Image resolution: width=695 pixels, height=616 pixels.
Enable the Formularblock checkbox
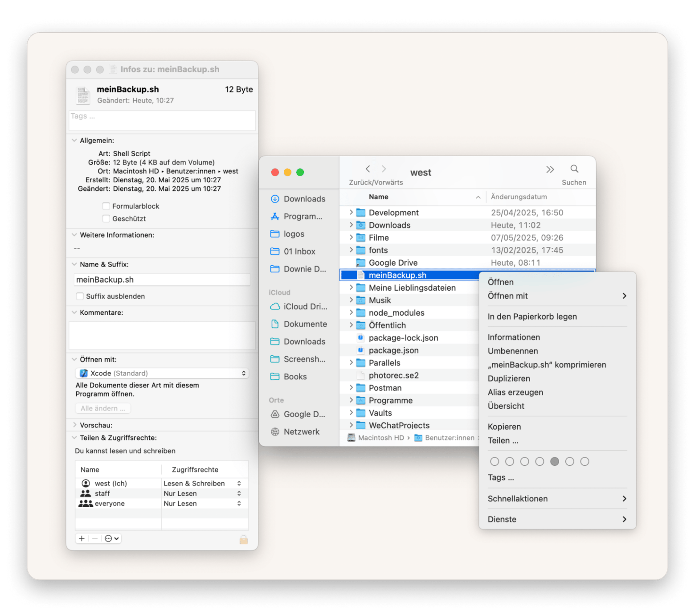tap(106, 206)
